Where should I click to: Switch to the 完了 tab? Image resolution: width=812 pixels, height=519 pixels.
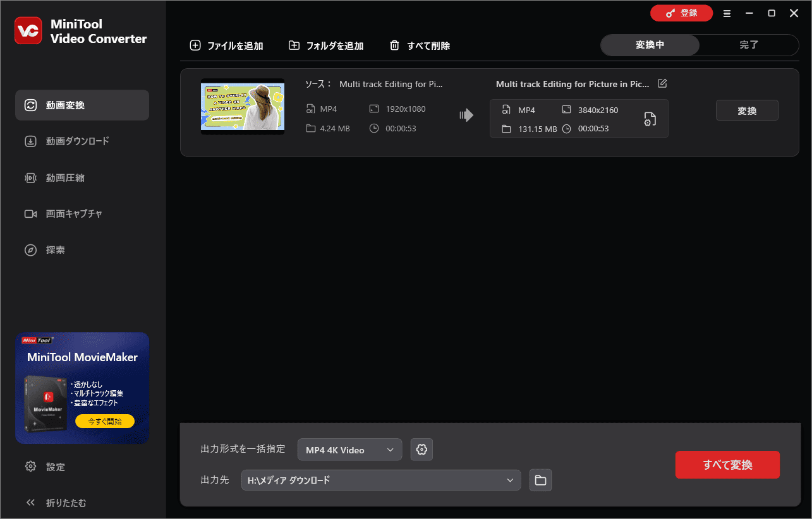[x=749, y=45]
